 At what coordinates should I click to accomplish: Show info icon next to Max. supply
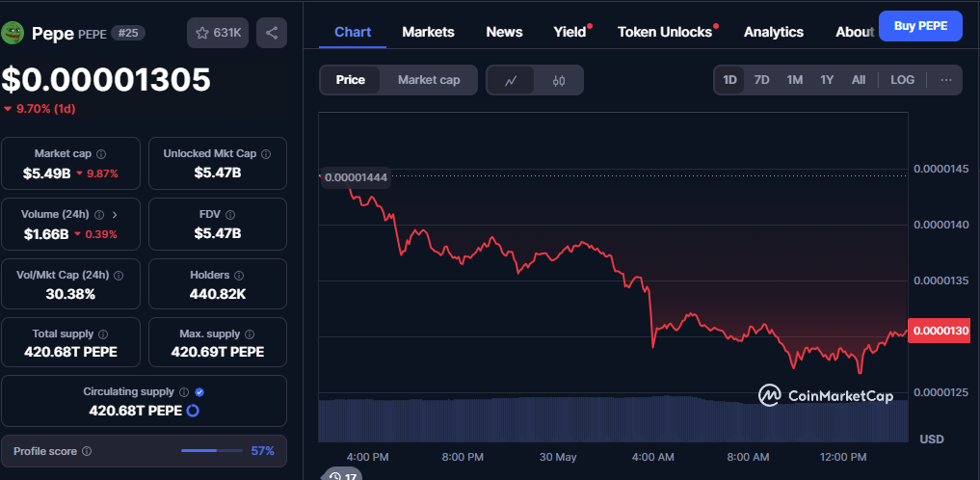click(x=250, y=334)
